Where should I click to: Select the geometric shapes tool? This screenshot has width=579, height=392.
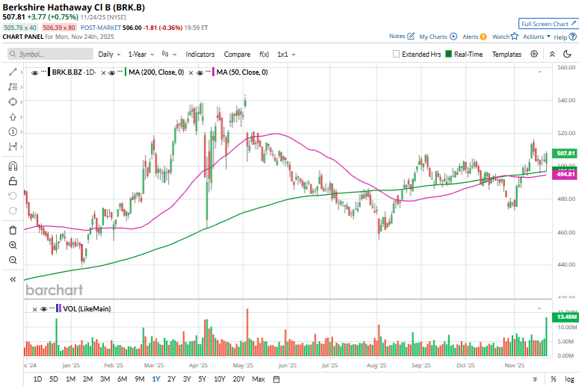pos(13,102)
